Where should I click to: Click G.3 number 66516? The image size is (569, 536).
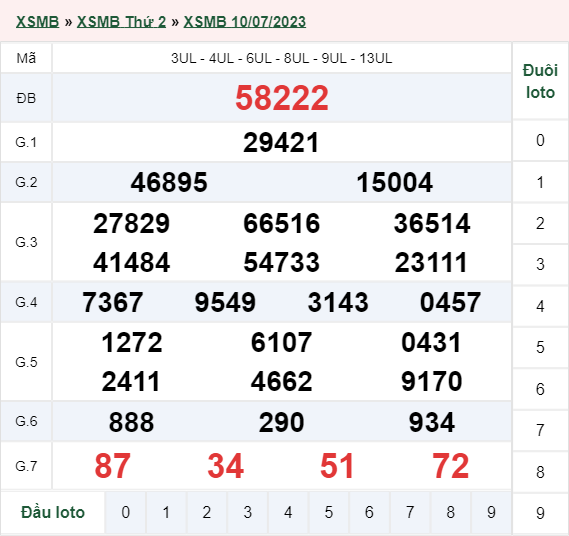282,223
